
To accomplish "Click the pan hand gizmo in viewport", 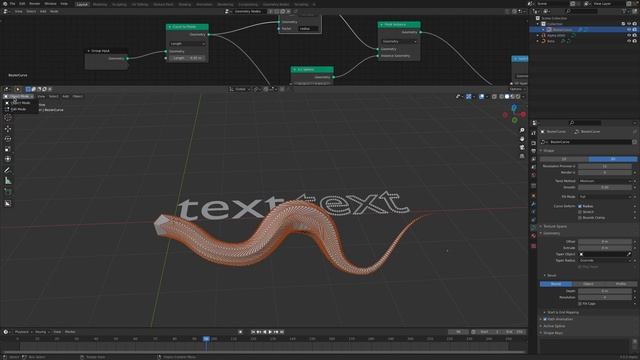I will (522, 139).
